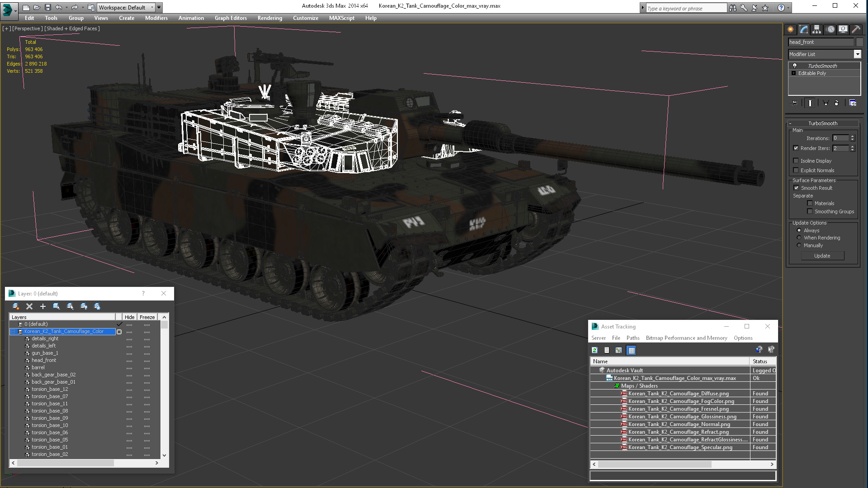Select Always update option

coord(799,230)
